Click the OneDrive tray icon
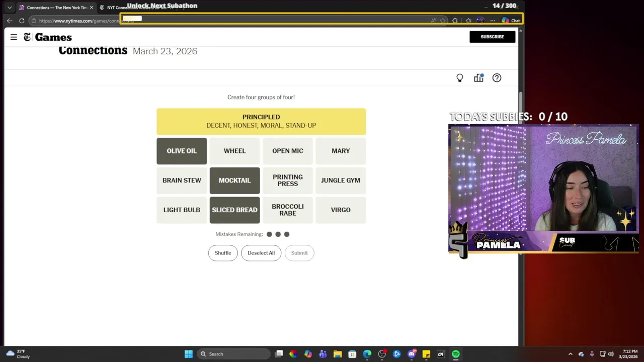This screenshot has height=362, width=644. click(581, 354)
